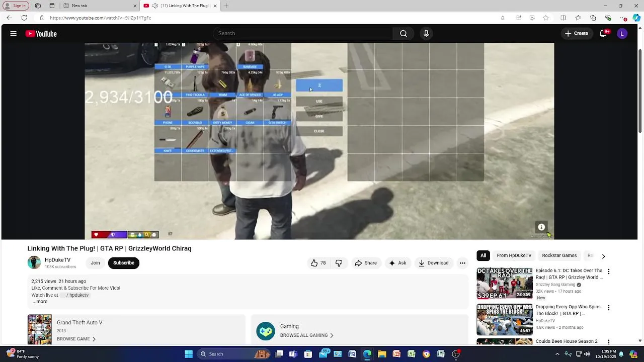This screenshot has width=644, height=362.
Task: Go to the YouTube home logo
Action: tap(41, 34)
